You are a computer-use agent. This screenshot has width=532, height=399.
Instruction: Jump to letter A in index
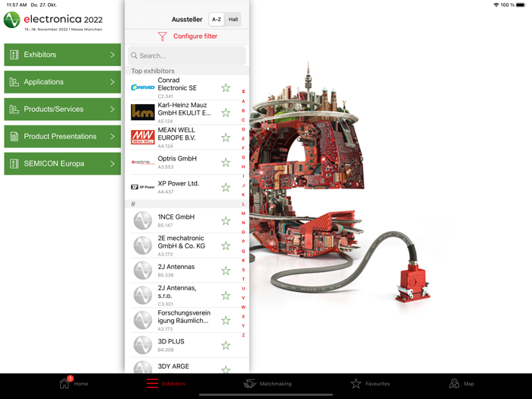click(243, 101)
